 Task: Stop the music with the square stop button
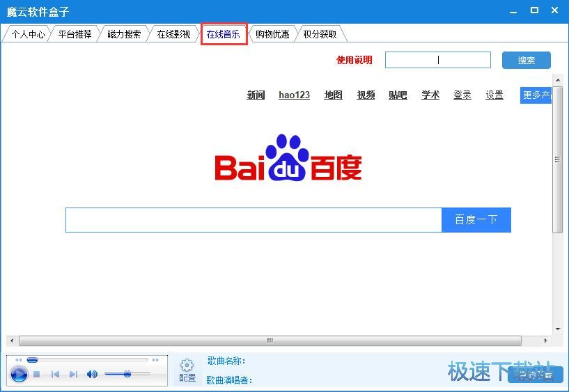(x=36, y=374)
